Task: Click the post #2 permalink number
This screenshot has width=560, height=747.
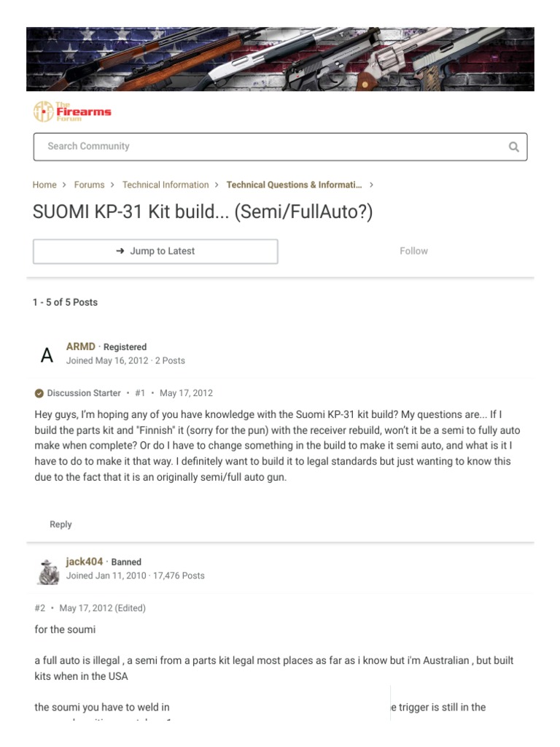Action: pos(40,608)
